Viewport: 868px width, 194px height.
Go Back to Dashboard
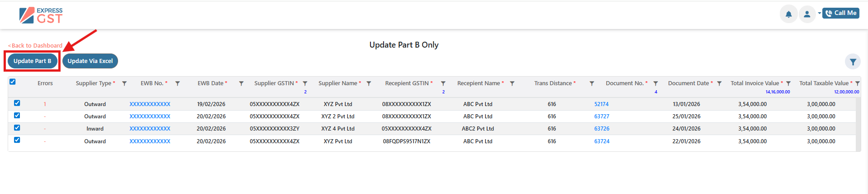(x=35, y=46)
